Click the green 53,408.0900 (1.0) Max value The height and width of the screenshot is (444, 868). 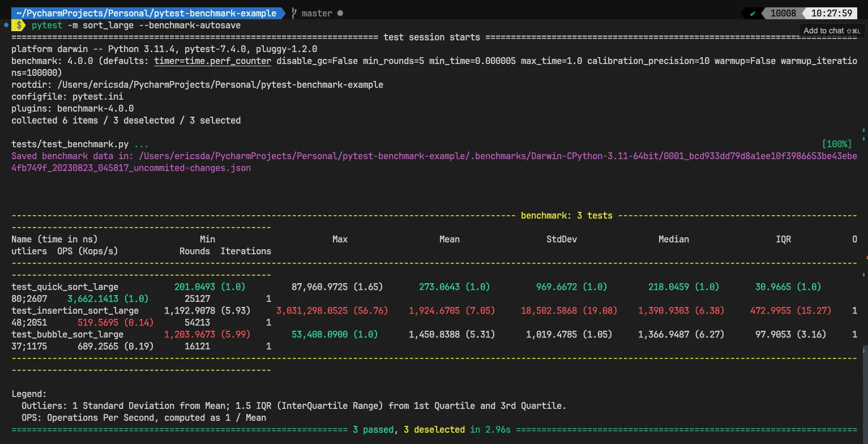pyautogui.click(x=335, y=335)
